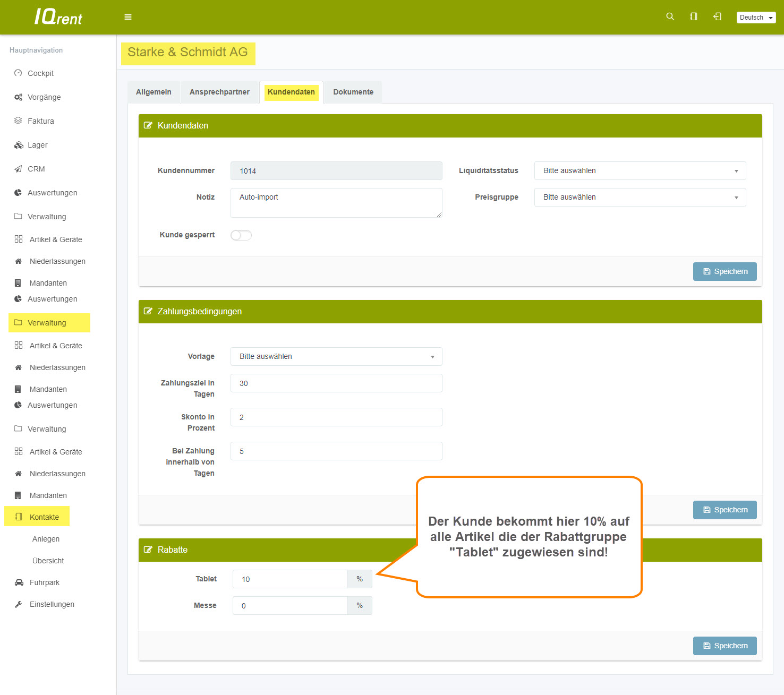The height and width of the screenshot is (695, 784).
Task: Click the contacts book icon in header
Action: pos(693,16)
